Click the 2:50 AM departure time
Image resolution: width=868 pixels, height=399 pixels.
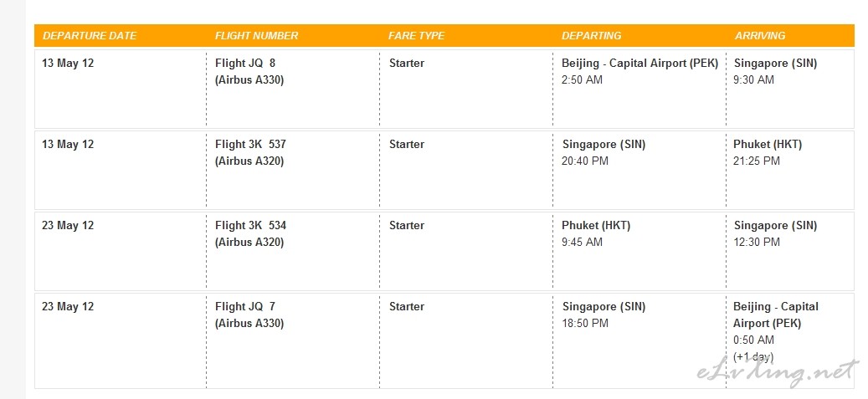pyautogui.click(x=582, y=79)
